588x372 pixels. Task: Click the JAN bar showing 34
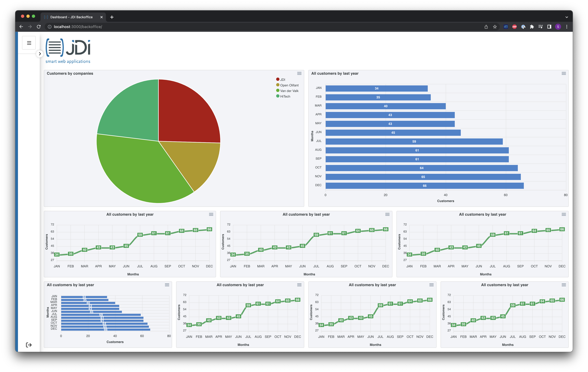point(376,88)
